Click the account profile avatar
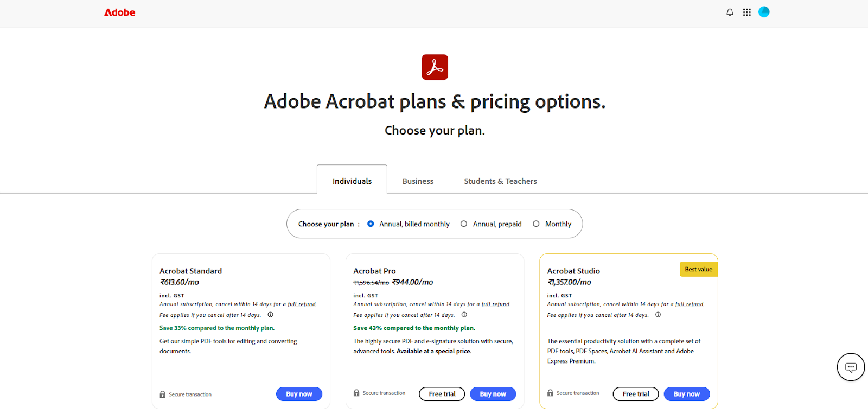The height and width of the screenshot is (420, 868). coord(764,11)
